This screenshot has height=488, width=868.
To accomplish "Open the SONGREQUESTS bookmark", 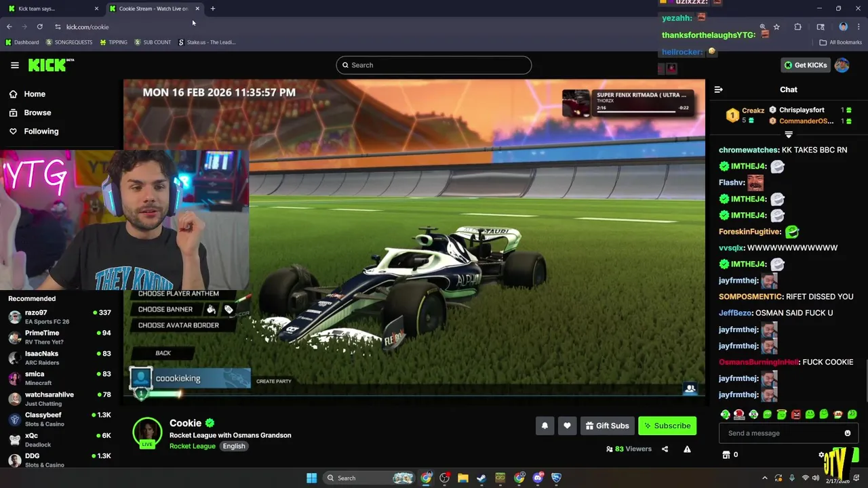I will tap(68, 42).
